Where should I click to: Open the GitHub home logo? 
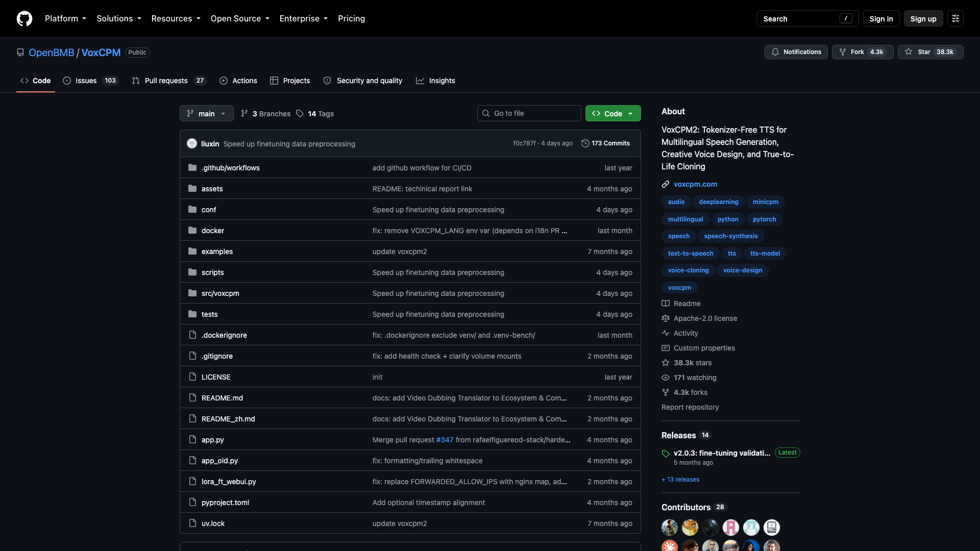[24, 18]
